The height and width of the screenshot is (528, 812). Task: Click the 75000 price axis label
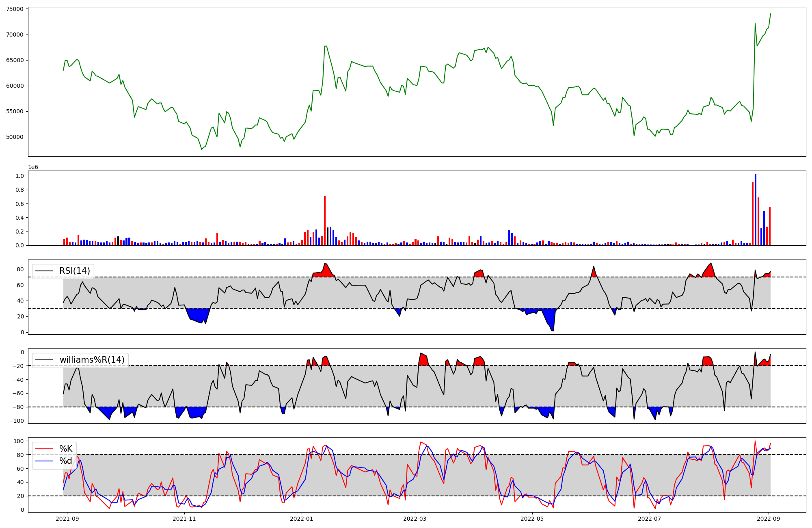[x=15, y=9]
